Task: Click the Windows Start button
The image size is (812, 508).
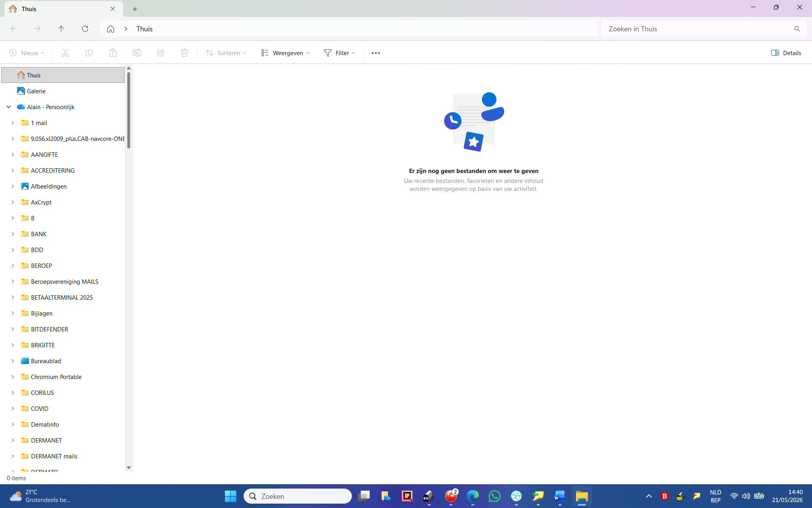Action: pyautogui.click(x=230, y=496)
